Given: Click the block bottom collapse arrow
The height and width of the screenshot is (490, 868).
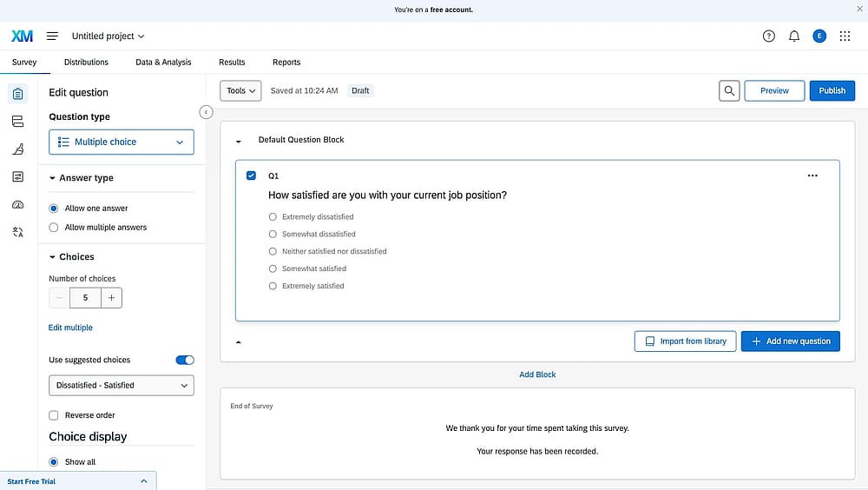Looking at the screenshot, I should point(239,342).
